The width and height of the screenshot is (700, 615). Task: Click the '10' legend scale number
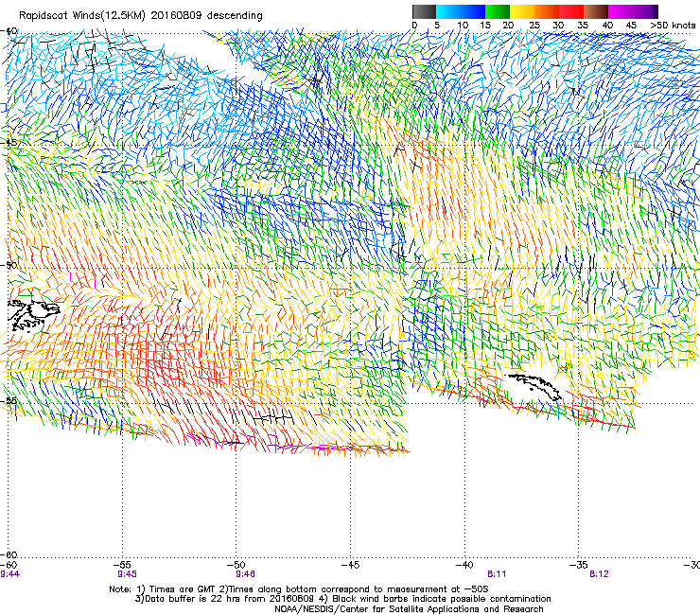coord(463,26)
